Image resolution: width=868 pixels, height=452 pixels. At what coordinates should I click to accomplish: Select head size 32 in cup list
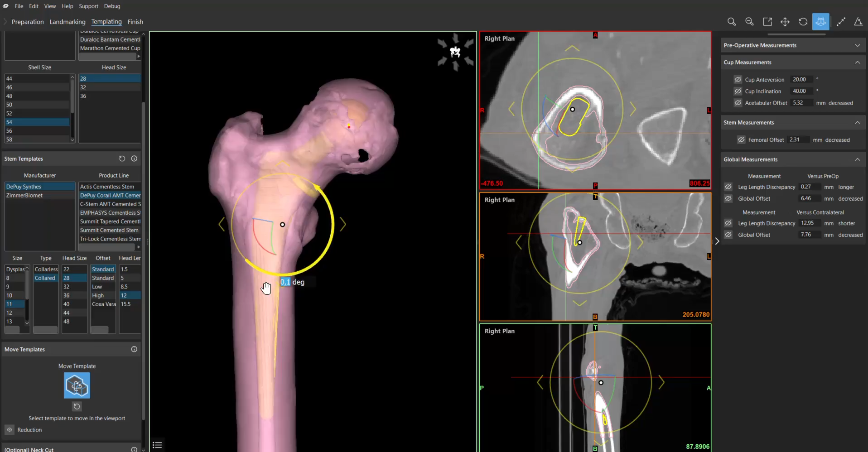[x=110, y=87]
